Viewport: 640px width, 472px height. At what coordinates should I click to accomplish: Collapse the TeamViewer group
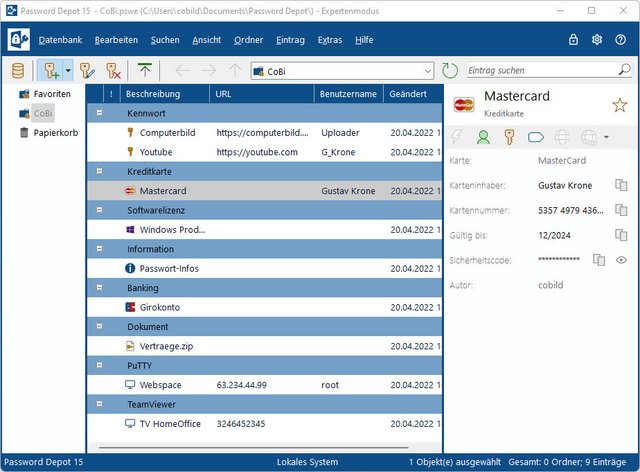click(99, 404)
